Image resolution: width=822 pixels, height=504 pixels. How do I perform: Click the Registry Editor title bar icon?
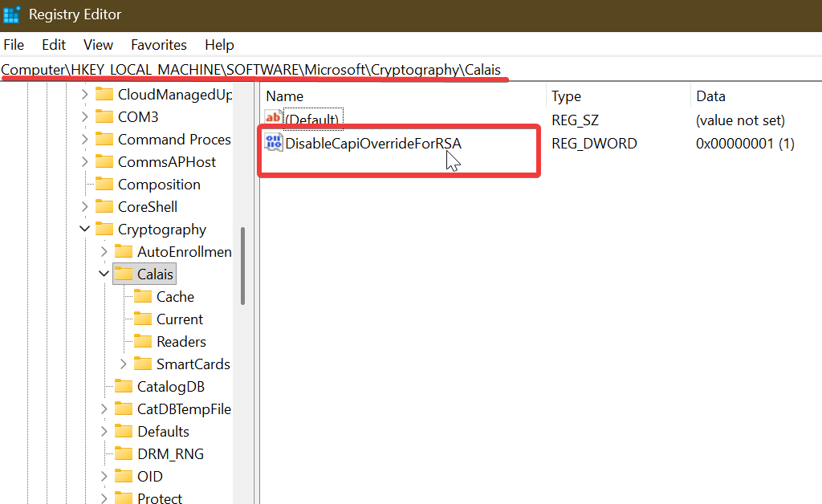[x=11, y=14]
